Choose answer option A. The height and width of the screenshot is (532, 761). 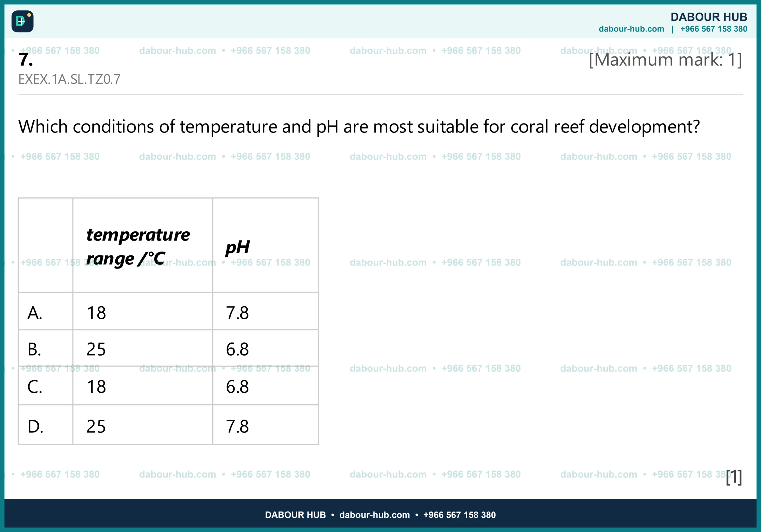(35, 313)
